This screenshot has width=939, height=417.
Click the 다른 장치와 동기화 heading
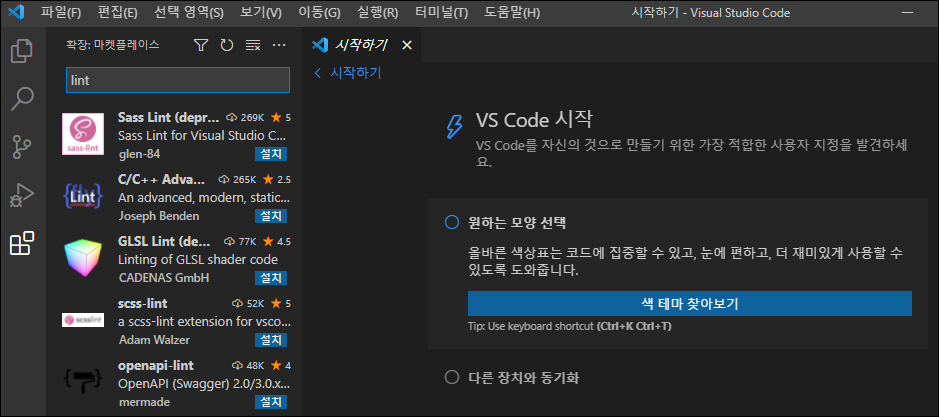pos(524,378)
